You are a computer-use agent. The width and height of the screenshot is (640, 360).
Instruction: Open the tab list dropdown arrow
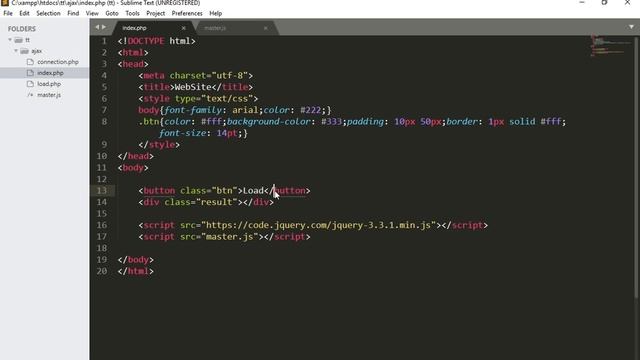point(631,27)
